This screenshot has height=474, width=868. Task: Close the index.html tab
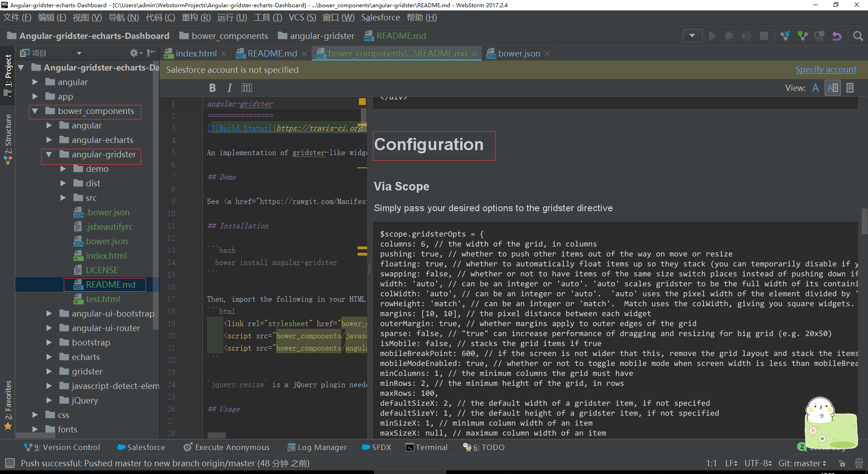coord(224,54)
